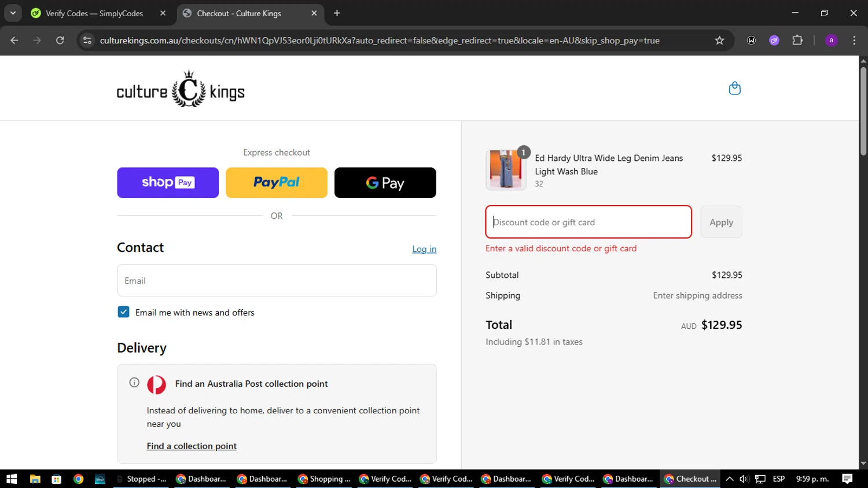Pay with the Google Pay button

385,182
